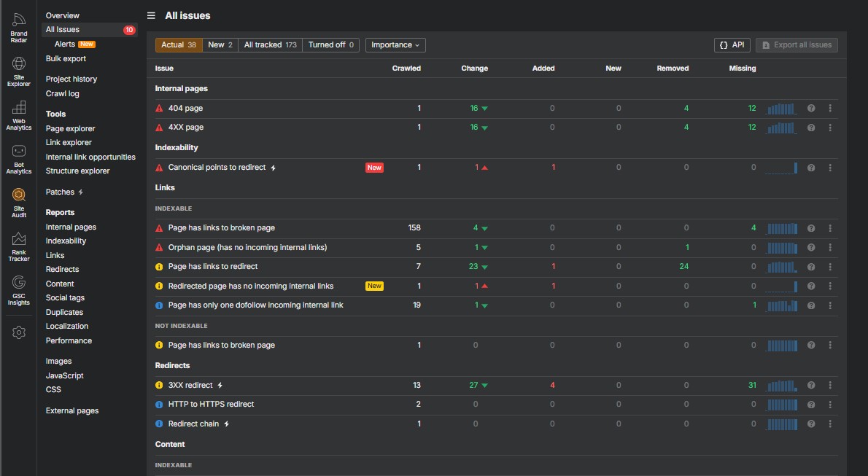This screenshot has width=868, height=476.
Task: Open the Importance filter dropdown
Action: pyautogui.click(x=395, y=45)
